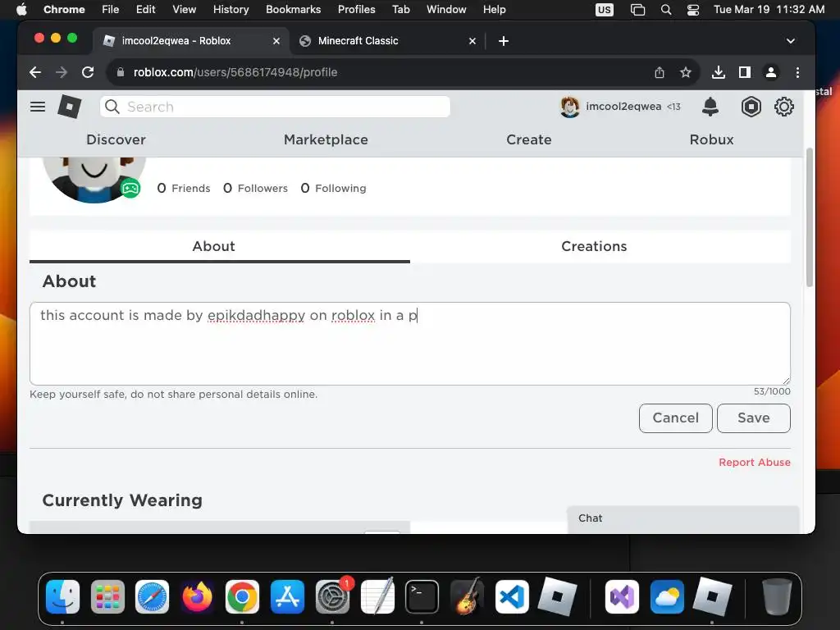This screenshot has height=630, width=840.
Task: Click the address bar URL
Action: click(235, 72)
